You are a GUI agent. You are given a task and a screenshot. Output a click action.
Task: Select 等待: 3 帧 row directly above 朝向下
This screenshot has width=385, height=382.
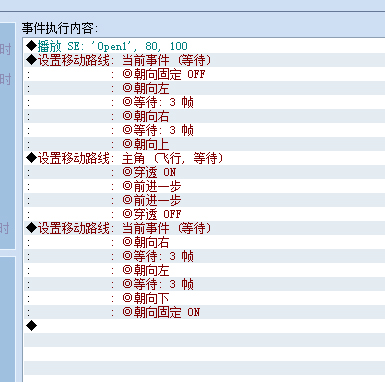click(x=204, y=284)
